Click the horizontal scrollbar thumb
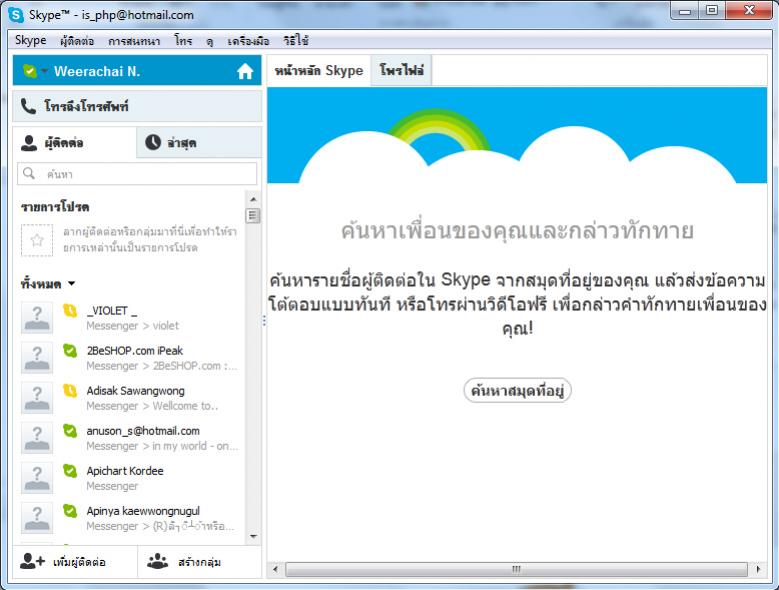Viewport: 779px width, 590px height. [517, 569]
